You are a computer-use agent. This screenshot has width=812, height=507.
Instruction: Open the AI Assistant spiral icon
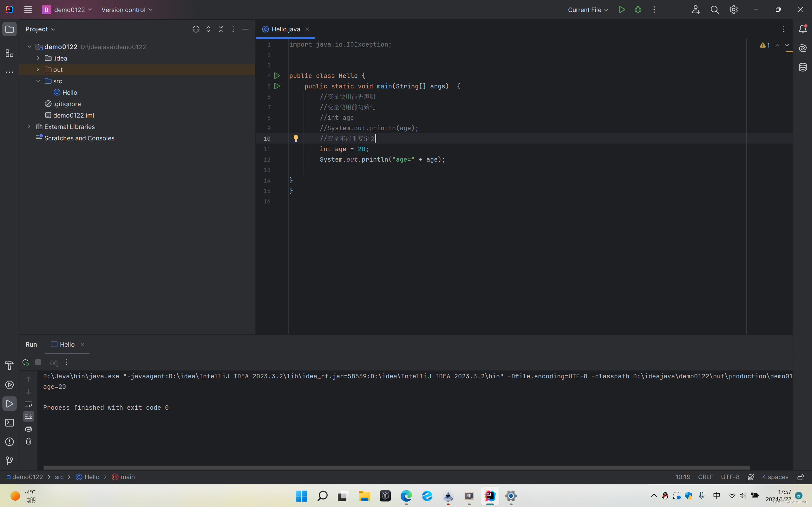(802, 48)
